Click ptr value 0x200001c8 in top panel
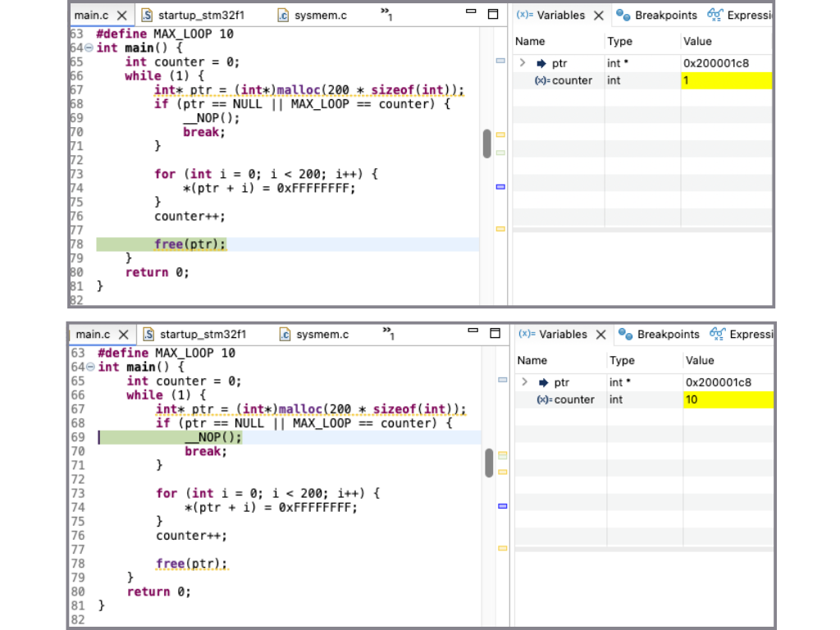Viewport: 840px width, 630px height. (x=716, y=63)
